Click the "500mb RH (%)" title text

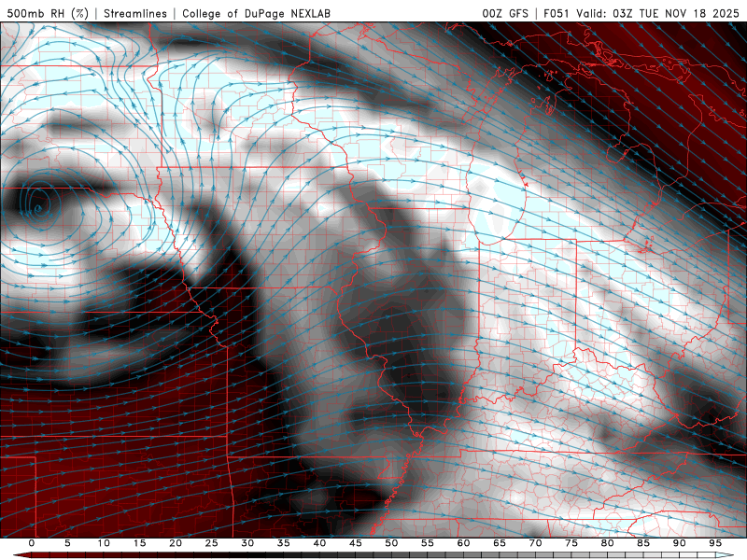tap(48, 13)
